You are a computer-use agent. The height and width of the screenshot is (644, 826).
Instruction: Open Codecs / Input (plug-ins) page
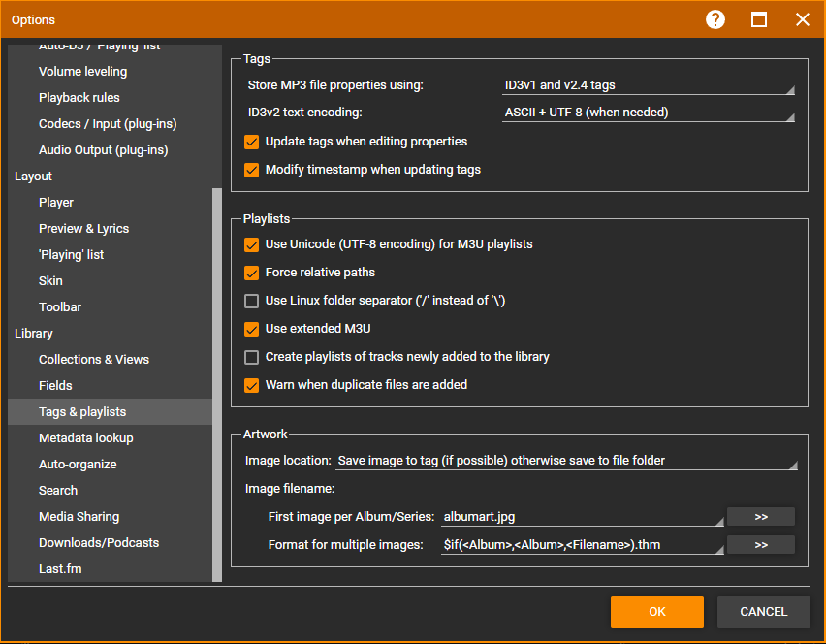tap(110, 124)
